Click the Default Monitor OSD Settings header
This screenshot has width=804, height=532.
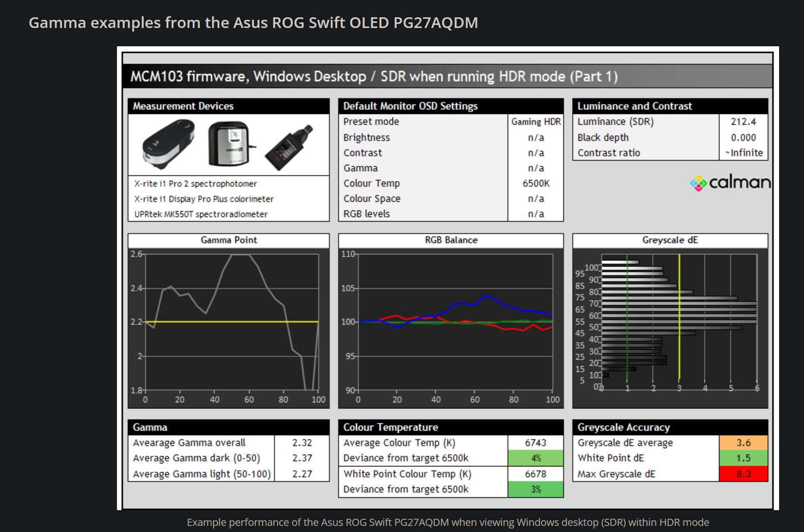point(451,106)
